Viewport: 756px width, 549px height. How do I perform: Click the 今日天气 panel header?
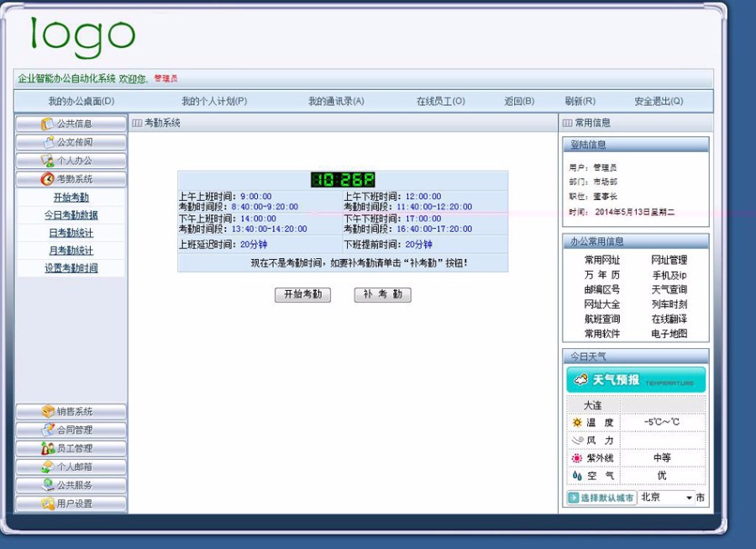pos(636,357)
